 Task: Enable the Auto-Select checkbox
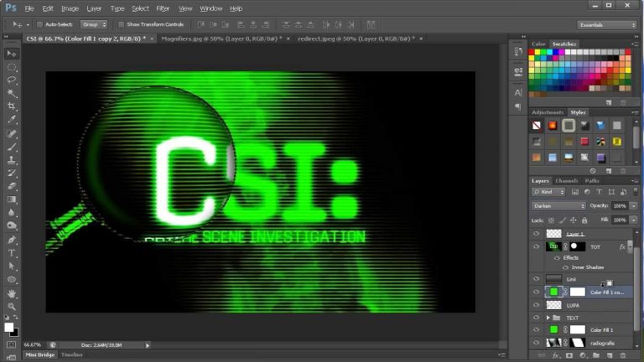tap(40, 24)
